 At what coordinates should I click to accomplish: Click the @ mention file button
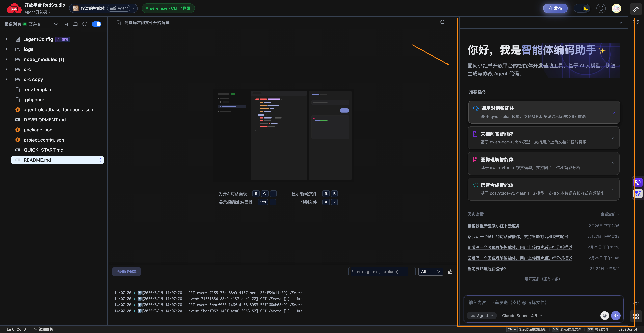(x=605, y=316)
